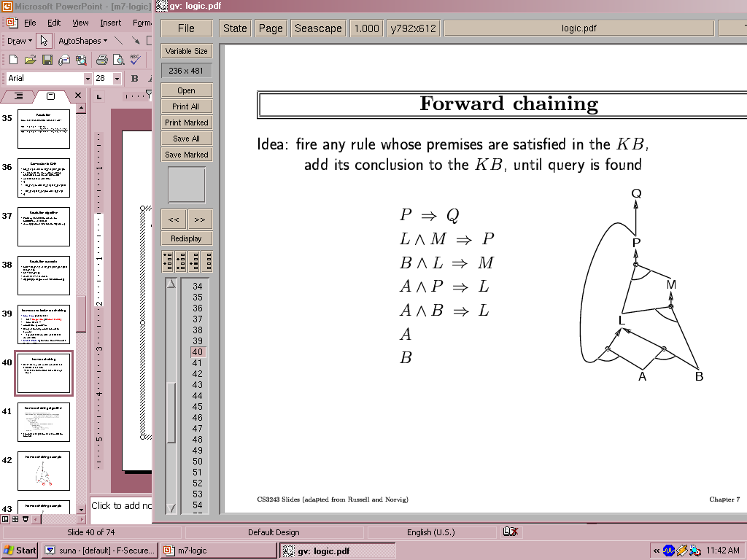
Task: Create a new blank presentation
Action: (x=13, y=60)
